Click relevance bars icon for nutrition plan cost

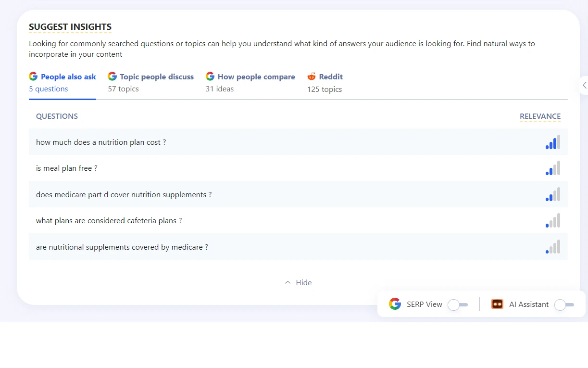[552, 142]
